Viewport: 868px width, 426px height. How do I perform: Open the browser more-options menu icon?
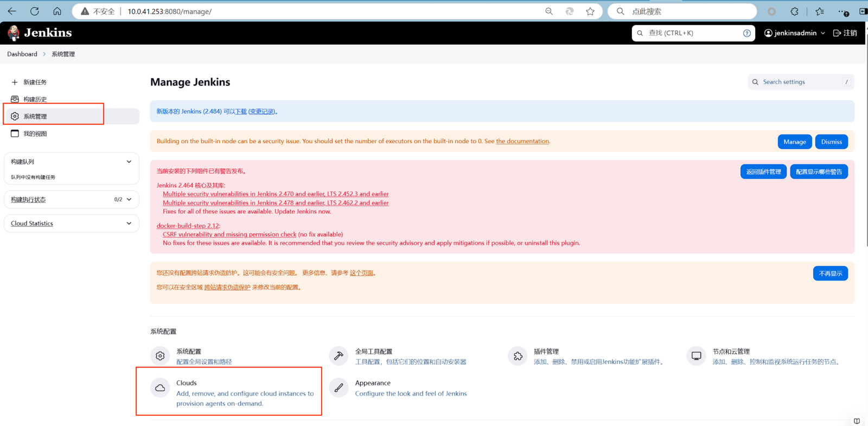[843, 11]
